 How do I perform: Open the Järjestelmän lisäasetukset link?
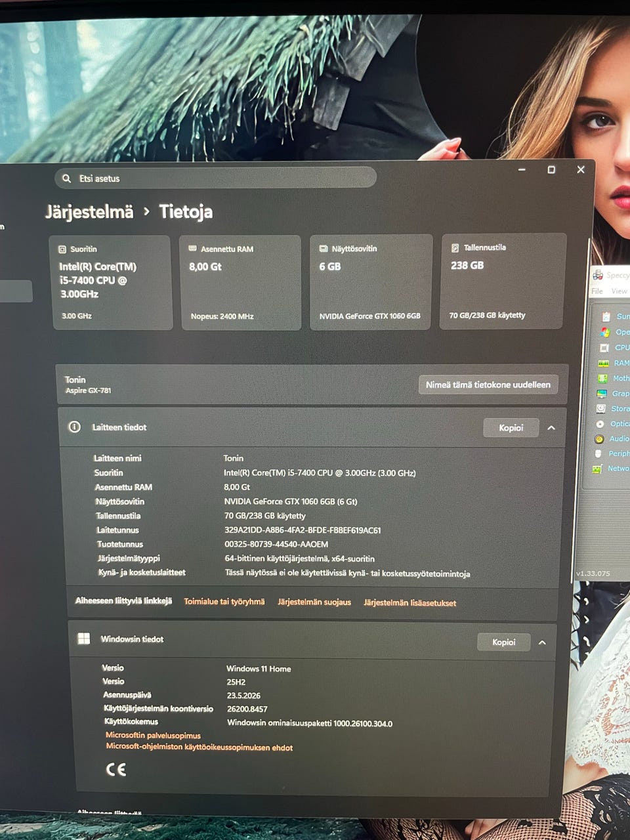coord(410,602)
